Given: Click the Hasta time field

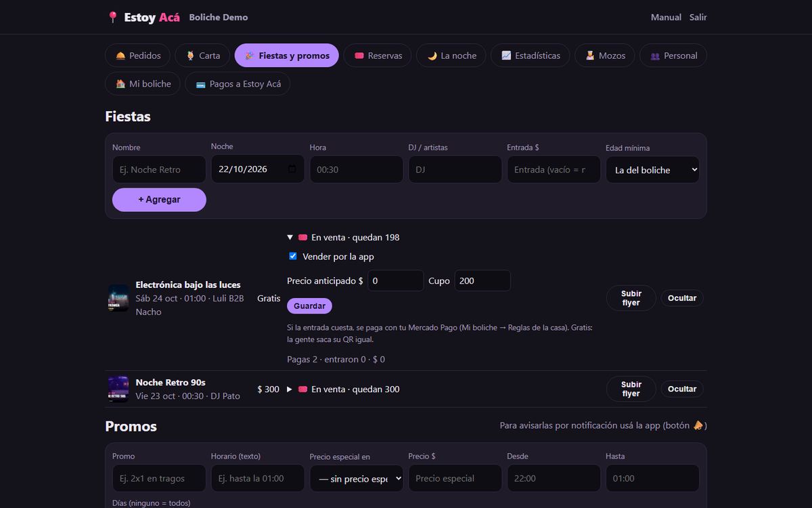Looking at the screenshot, I should 652,478.
